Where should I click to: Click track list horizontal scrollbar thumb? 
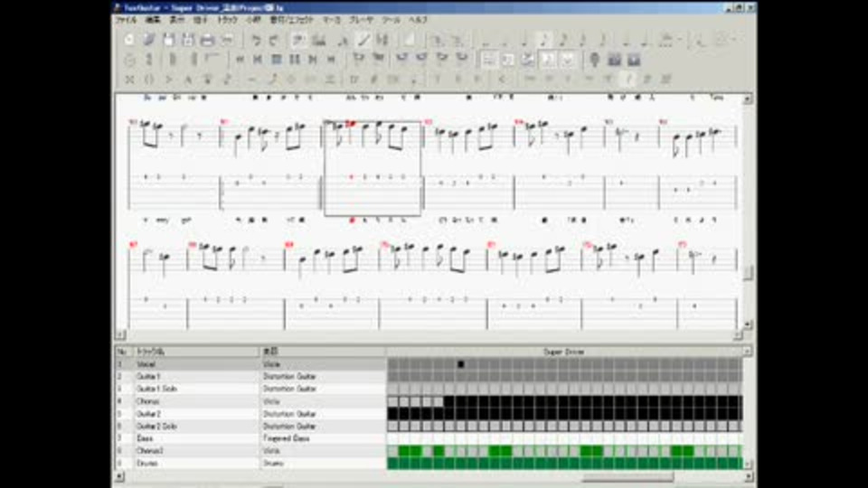point(627,476)
